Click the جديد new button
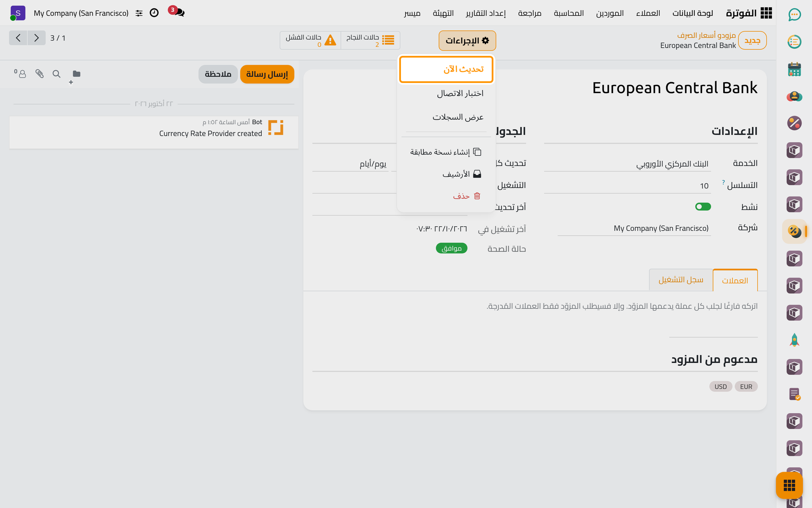The image size is (812, 508). click(x=752, y=41)
